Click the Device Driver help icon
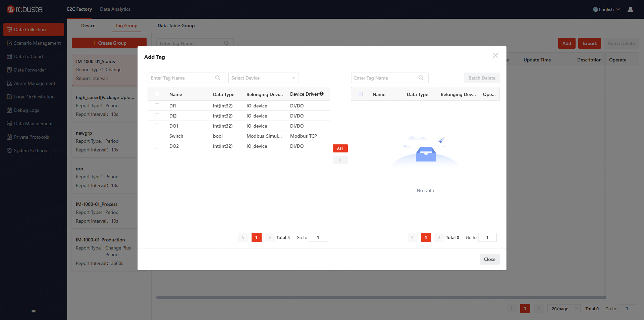Screen dimensions: 644x320 tap(322, 94)
